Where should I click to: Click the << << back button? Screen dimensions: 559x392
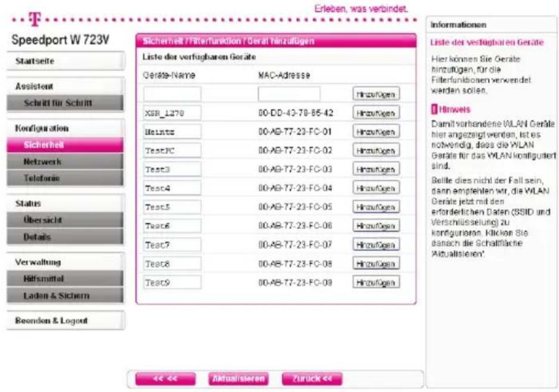tap(165, 379)
